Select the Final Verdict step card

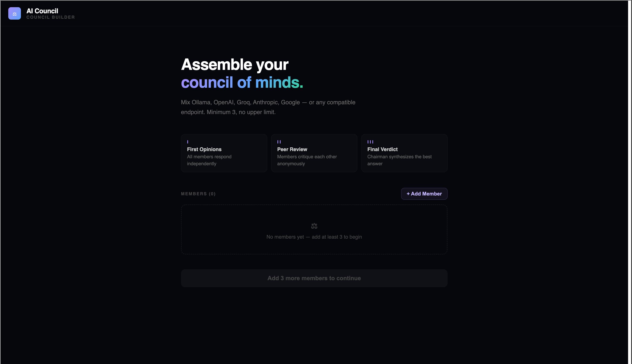(404, 153)
